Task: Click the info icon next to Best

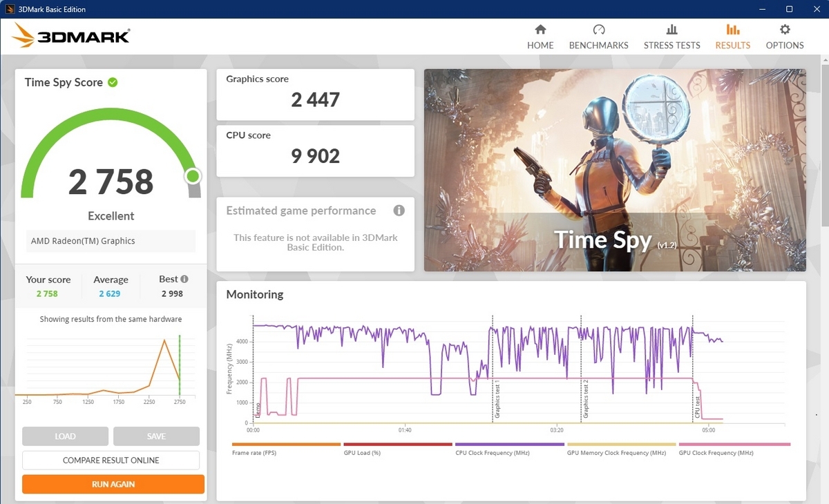Action: (x=184, y=279)
